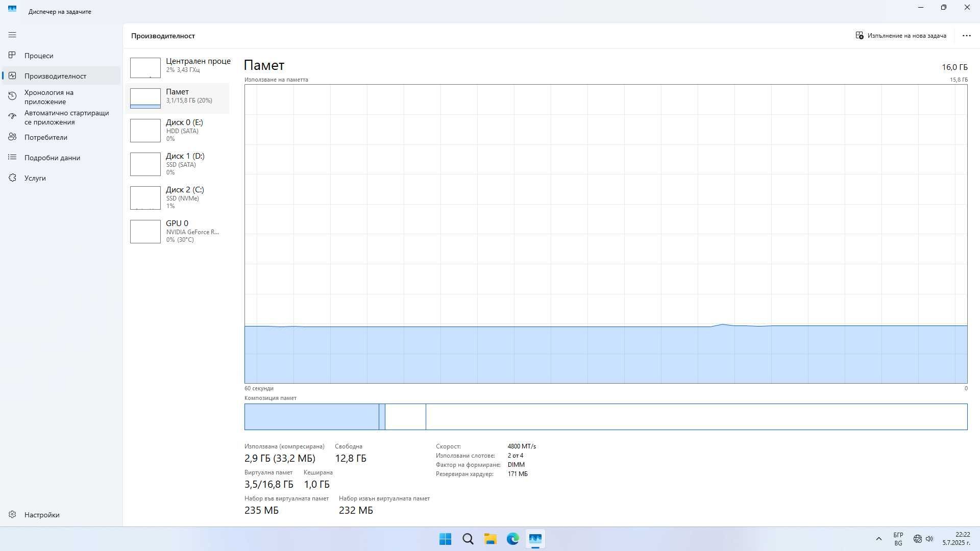Click the 171 МБ hardware reserved value

point(518,474)
